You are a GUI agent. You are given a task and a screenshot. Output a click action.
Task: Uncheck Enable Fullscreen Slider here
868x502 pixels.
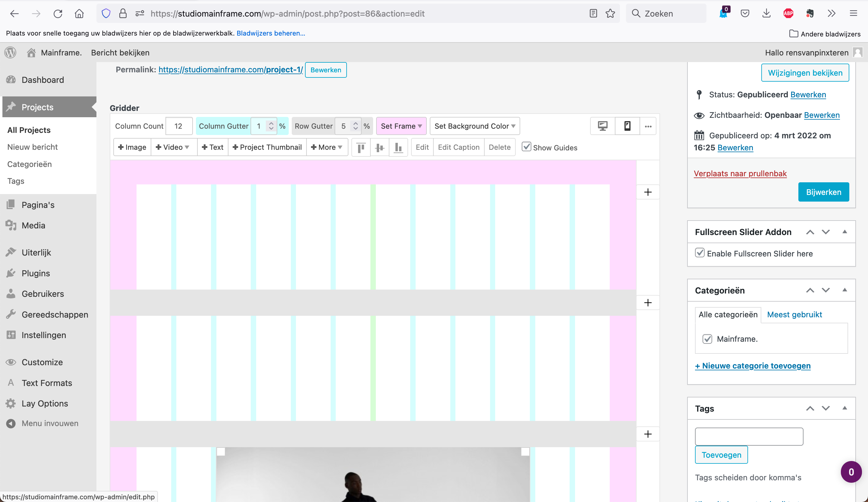pyautogui.click(x=700, y=253)
